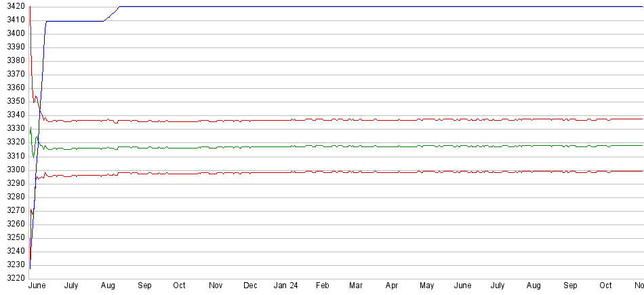Select the 3410 y-axis label
Screen dimensions: 644x295
tap(13, 20)
